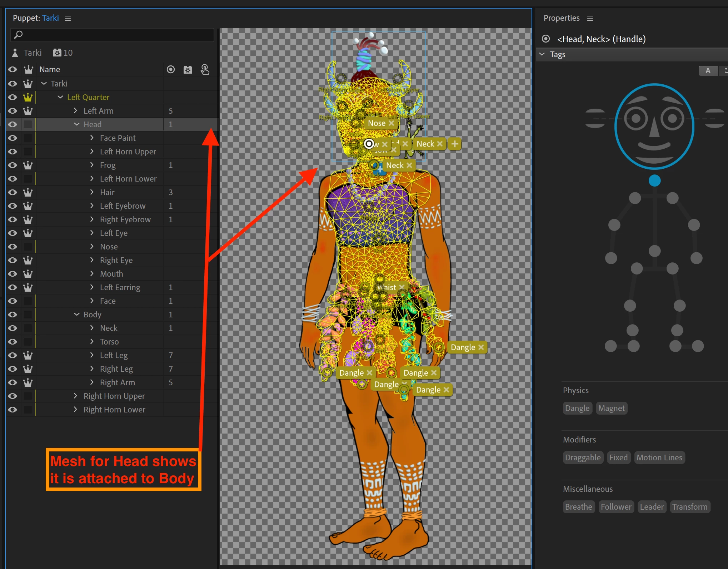The image size is (728, 569).
Task: Click the plus button next to Neck tag
Action: 454,144
